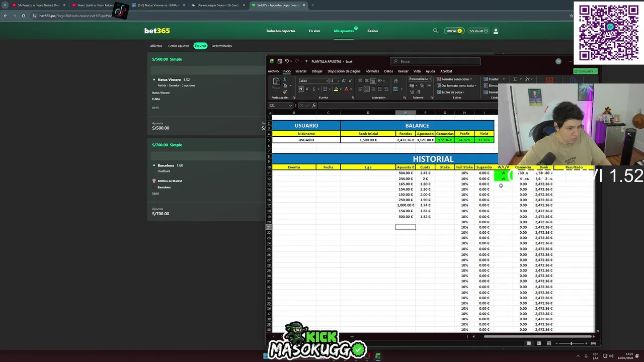Toggle italic (K) formatting
The height and width of the screenshot is (362, 644).
[307, 89]
